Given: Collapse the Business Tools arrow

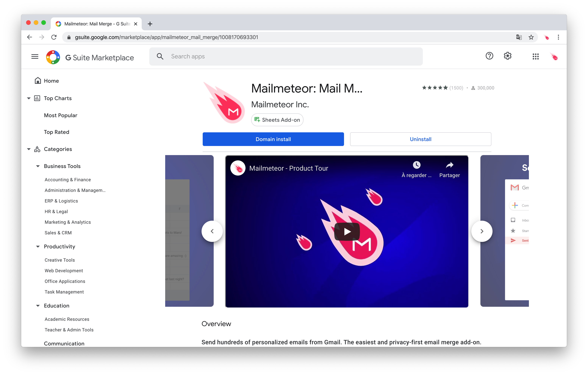Looking at the screenshot, I should (x=38, y=166).
